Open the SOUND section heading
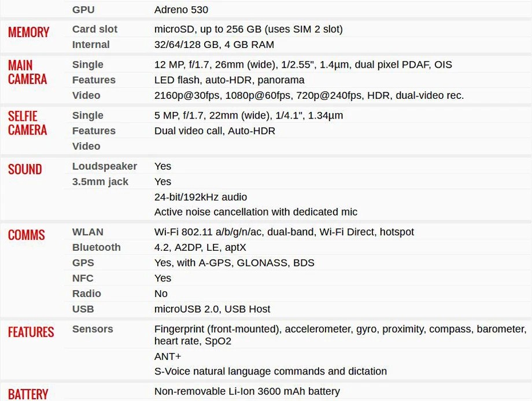532x401 pixels. click(x=25, y=169)
